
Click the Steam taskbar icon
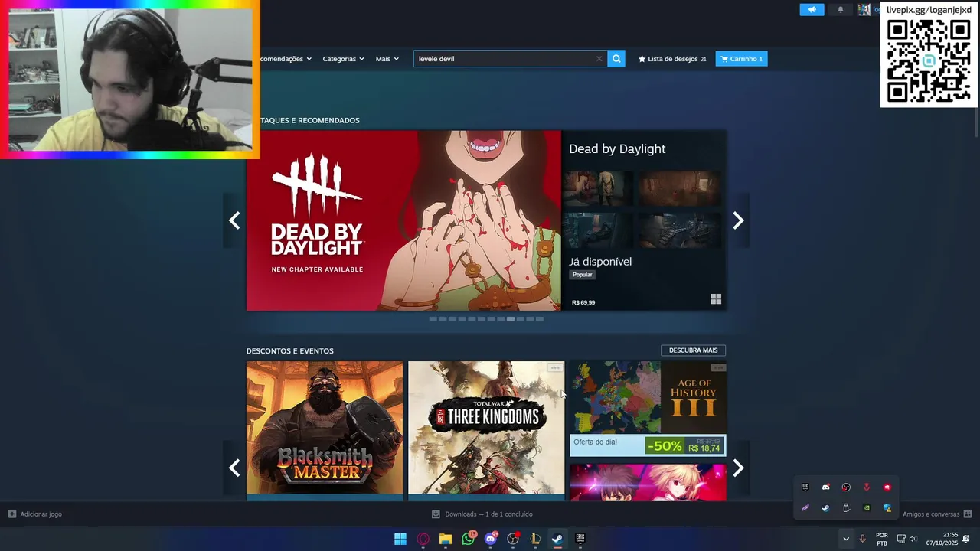tap(557, 539)
